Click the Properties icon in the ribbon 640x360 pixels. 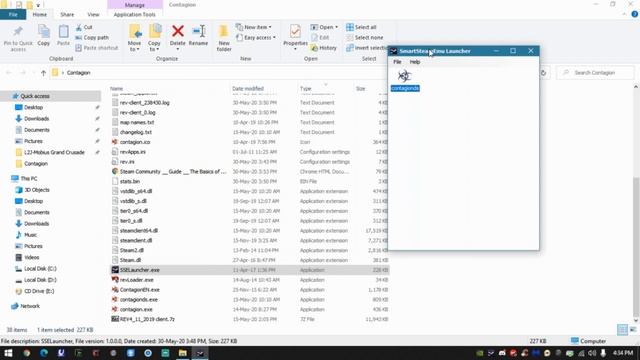[x=295, y=31]
